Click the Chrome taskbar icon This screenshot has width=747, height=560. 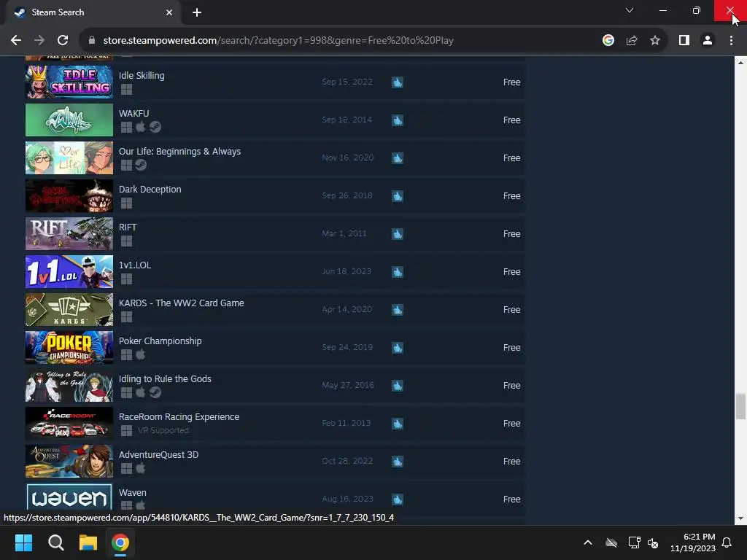point(120,542)
